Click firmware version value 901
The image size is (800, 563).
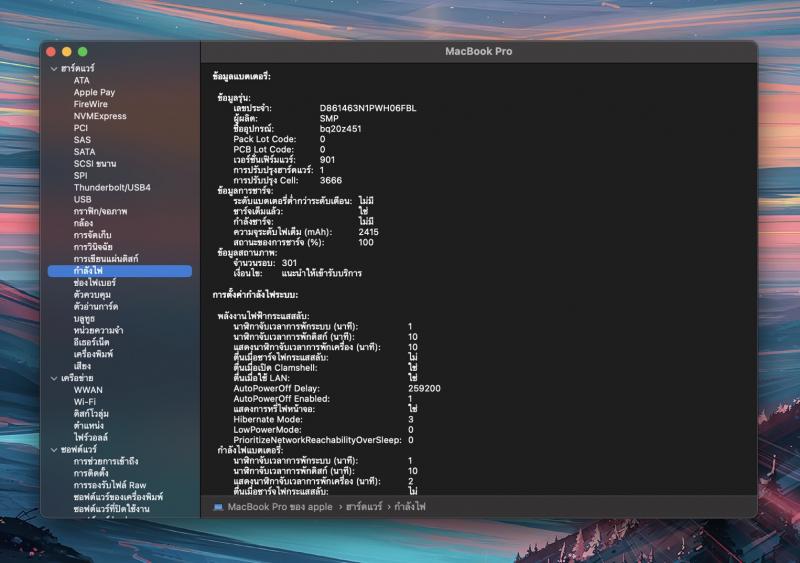point(327,160)
